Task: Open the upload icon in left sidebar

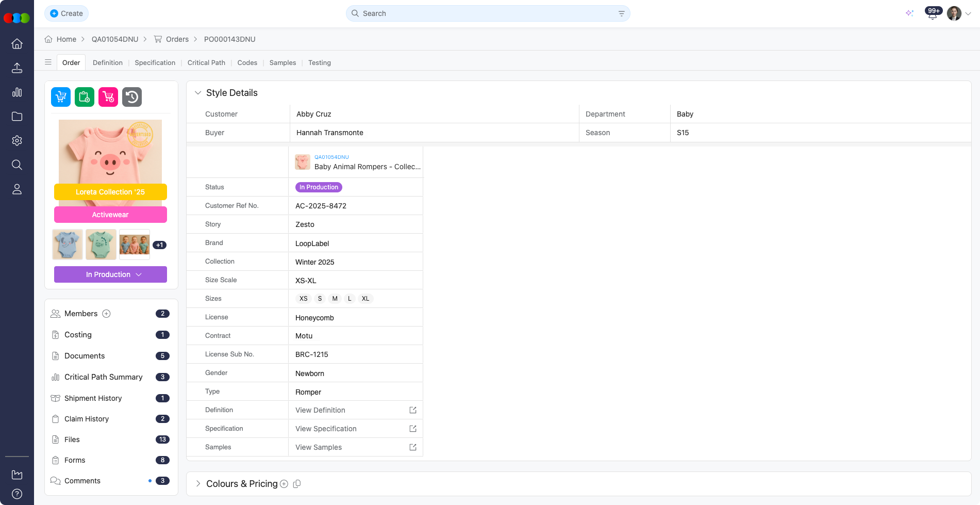Action: [17, 68]
